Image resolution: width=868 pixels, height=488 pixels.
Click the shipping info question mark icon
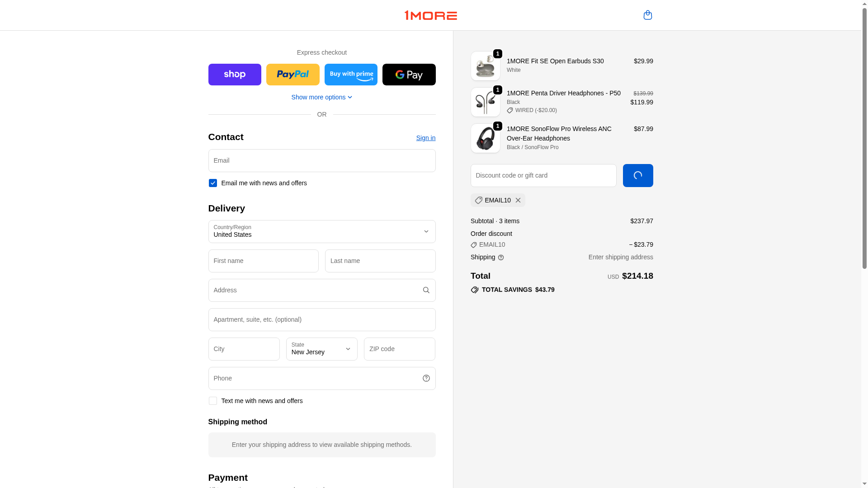click(501, 258)
